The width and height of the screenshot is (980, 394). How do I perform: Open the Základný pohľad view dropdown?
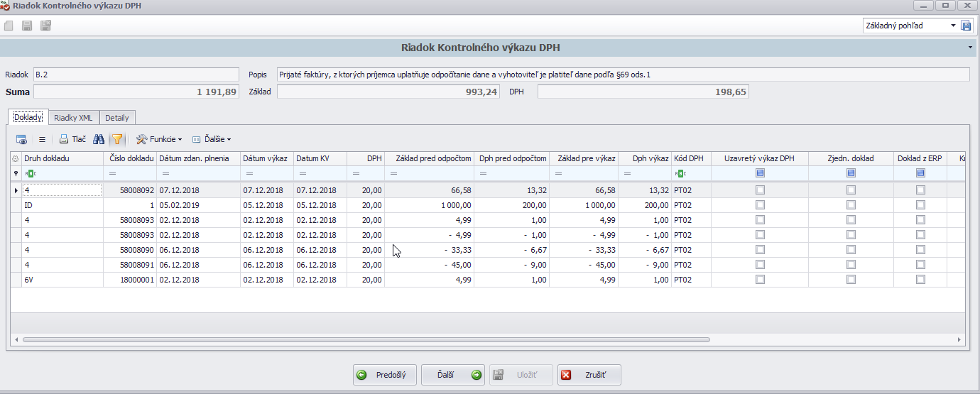click(952, 26)
